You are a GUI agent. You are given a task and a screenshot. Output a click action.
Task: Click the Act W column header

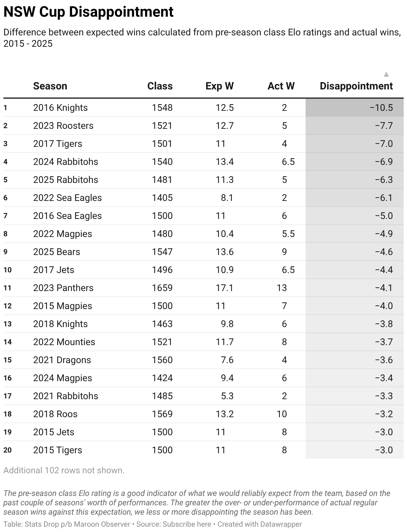coord(281,86)
